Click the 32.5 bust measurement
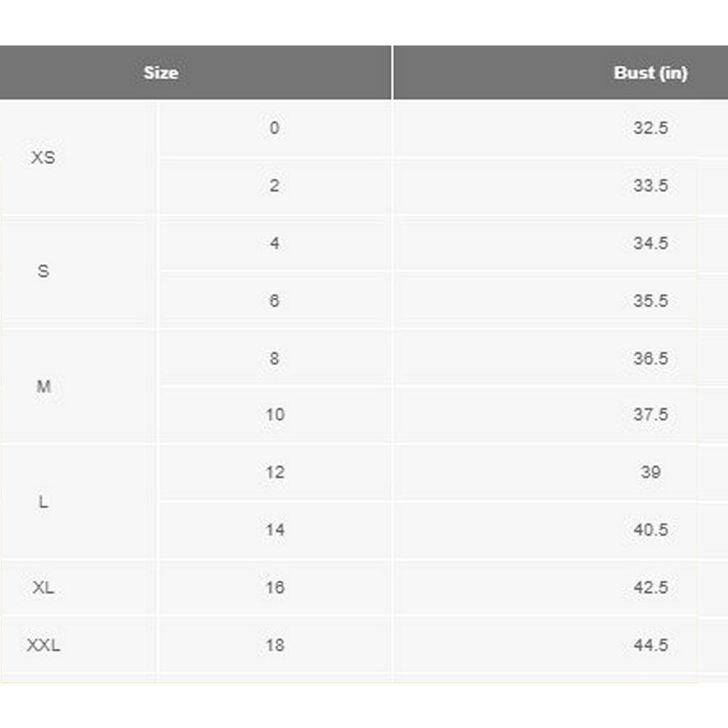728x728 pixels. point(650,128)
